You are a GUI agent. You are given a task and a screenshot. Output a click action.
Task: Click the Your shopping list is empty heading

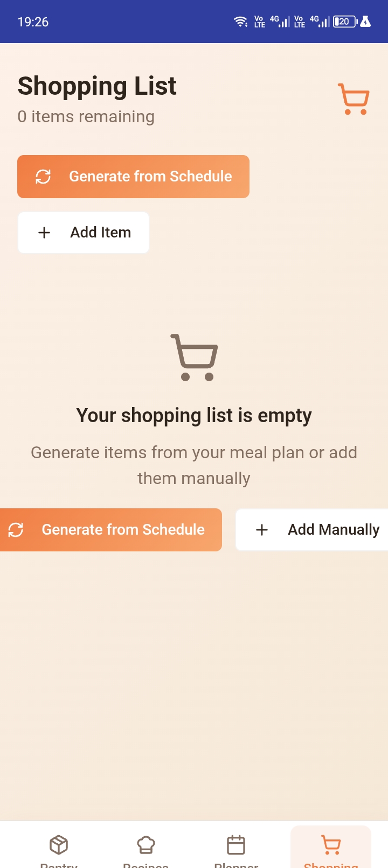(x=194, y=416)
